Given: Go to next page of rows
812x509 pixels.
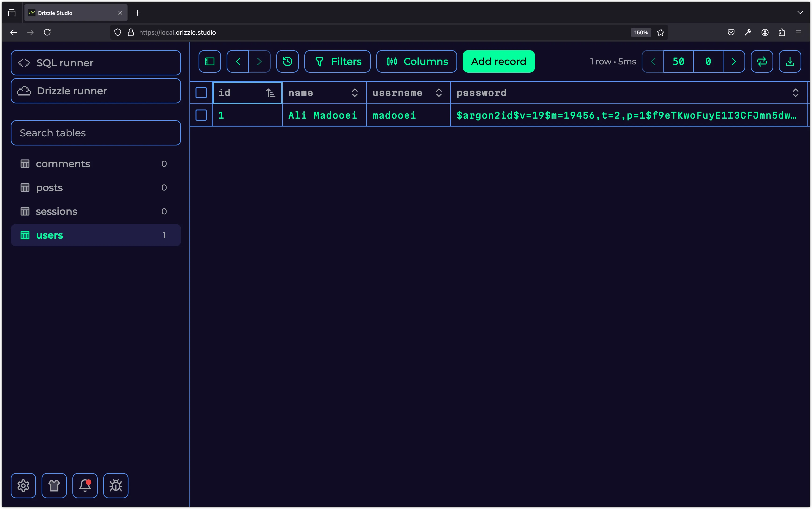Looking at the screenshot, I should click(x=734, y=61).
